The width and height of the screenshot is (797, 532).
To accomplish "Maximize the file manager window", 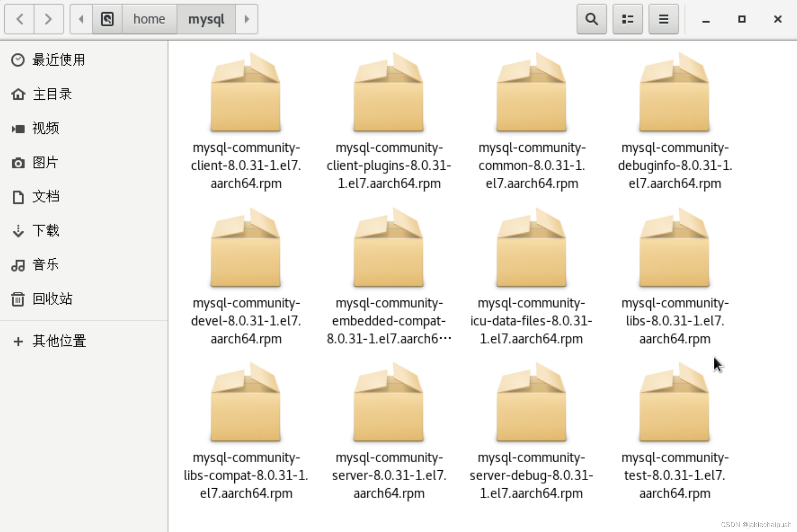I will click(742, 19).
